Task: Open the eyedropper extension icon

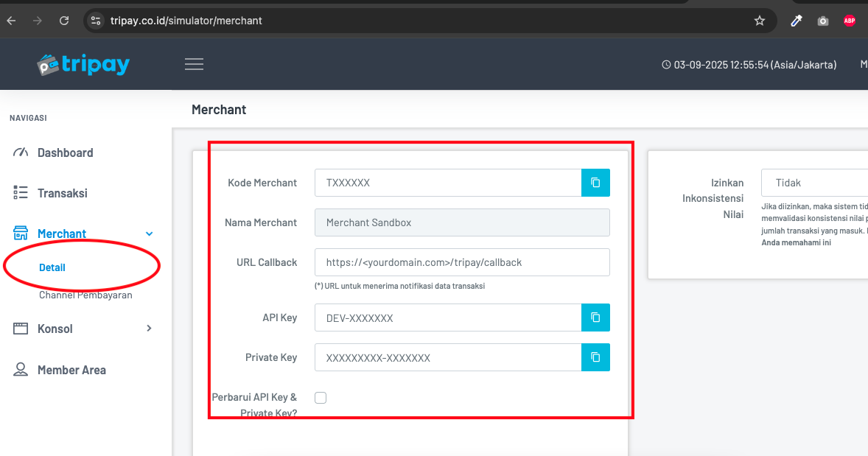Action: pyautogui.click(x=797, y=21)
